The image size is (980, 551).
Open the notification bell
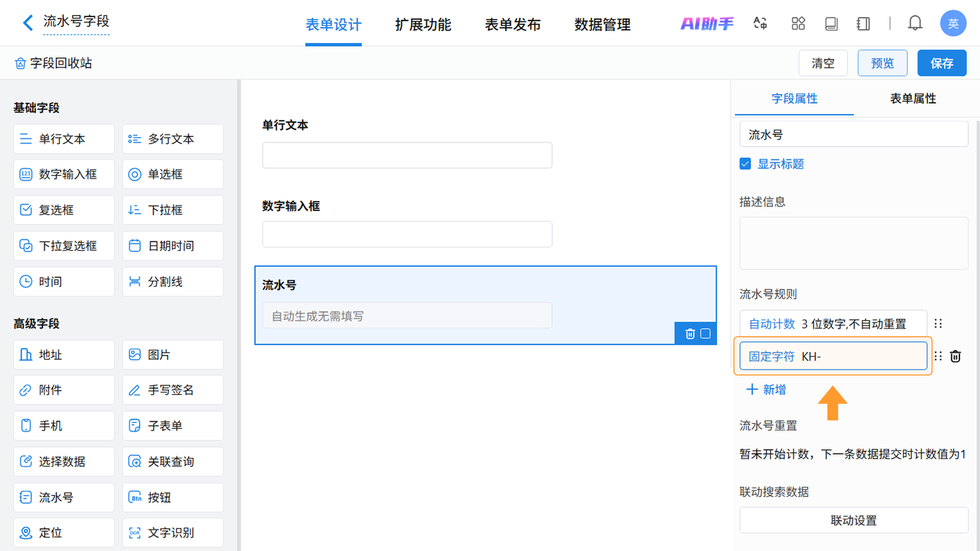pos(915,23)
